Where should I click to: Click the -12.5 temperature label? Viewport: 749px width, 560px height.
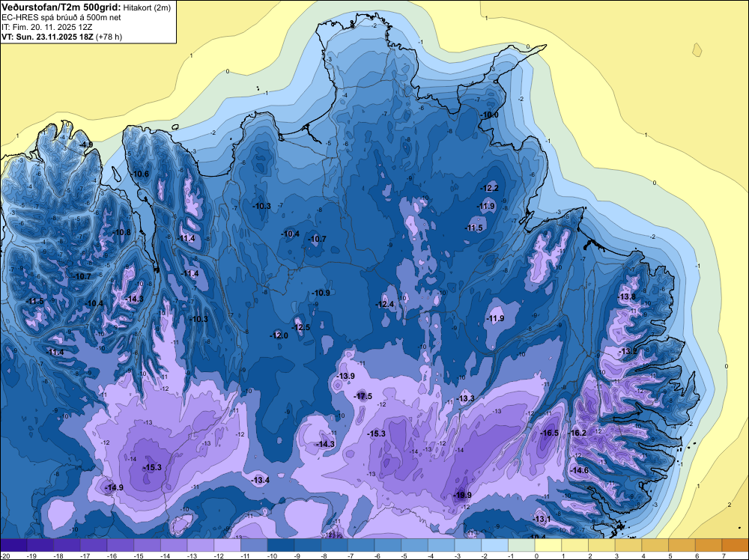301,327
